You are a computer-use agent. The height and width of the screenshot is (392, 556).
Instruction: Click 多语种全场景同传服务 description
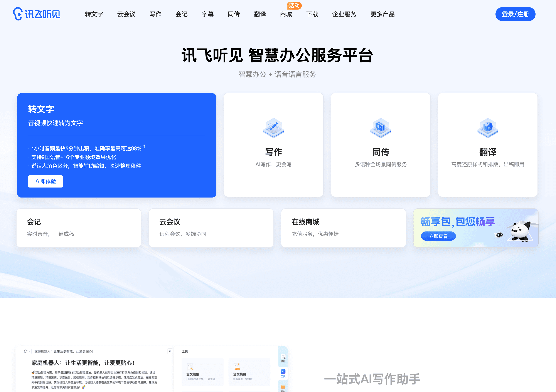point(381,164)
